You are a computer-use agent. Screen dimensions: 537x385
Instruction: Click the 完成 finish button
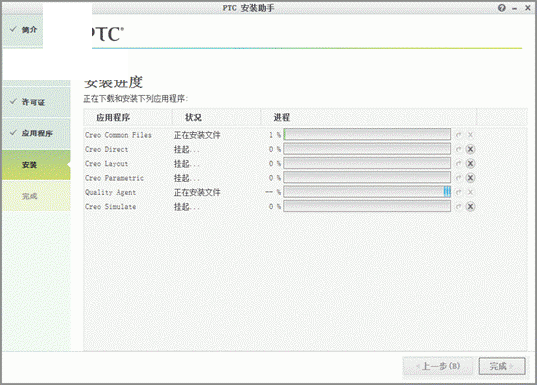(502, 367)
